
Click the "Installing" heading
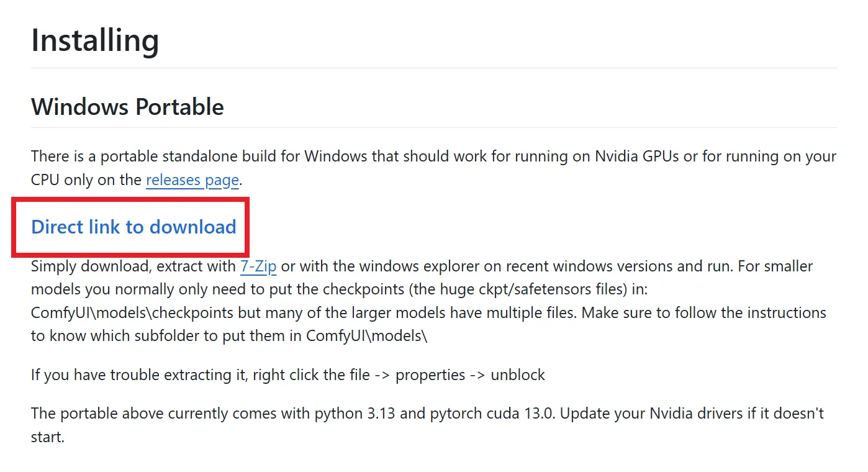(95, 40)
